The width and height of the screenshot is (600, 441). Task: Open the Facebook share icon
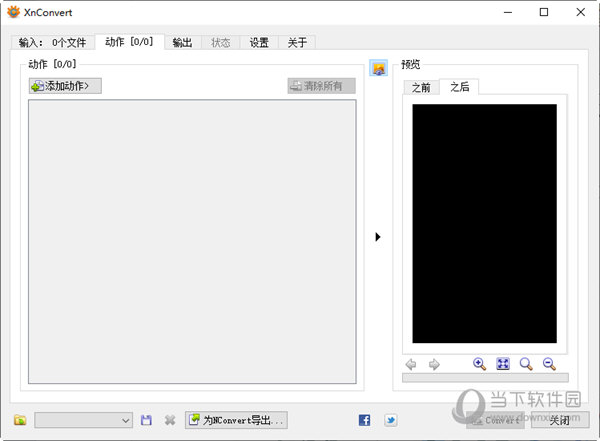[364, 420]
